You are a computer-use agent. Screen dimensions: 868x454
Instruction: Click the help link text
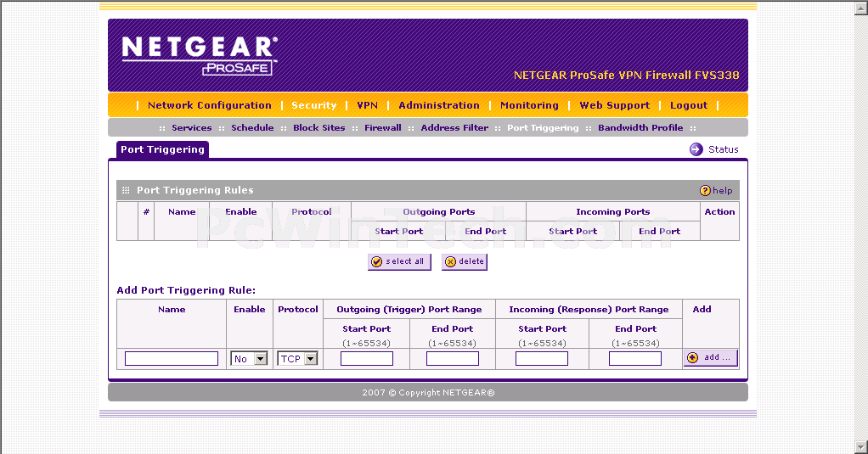pyautogui.click(x=723, y=190)
